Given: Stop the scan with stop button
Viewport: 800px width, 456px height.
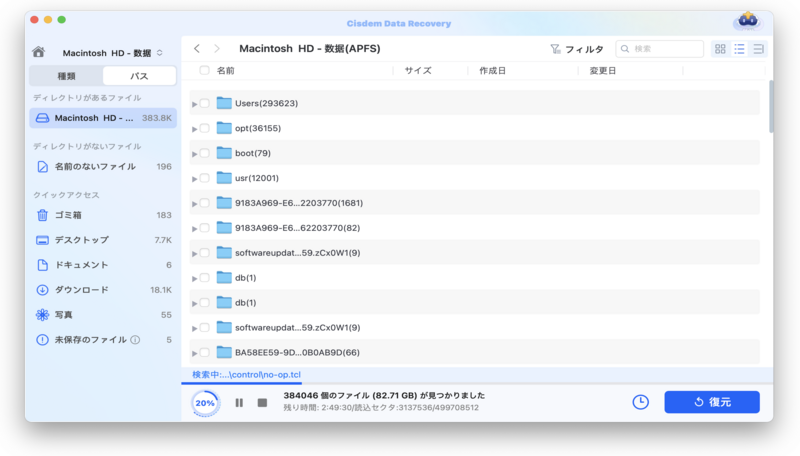Looking at the screenshot, I should (262, 402).
